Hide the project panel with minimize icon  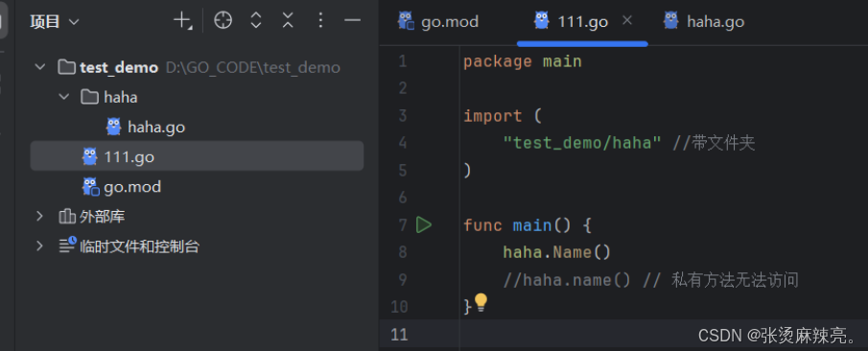(352, 21)
